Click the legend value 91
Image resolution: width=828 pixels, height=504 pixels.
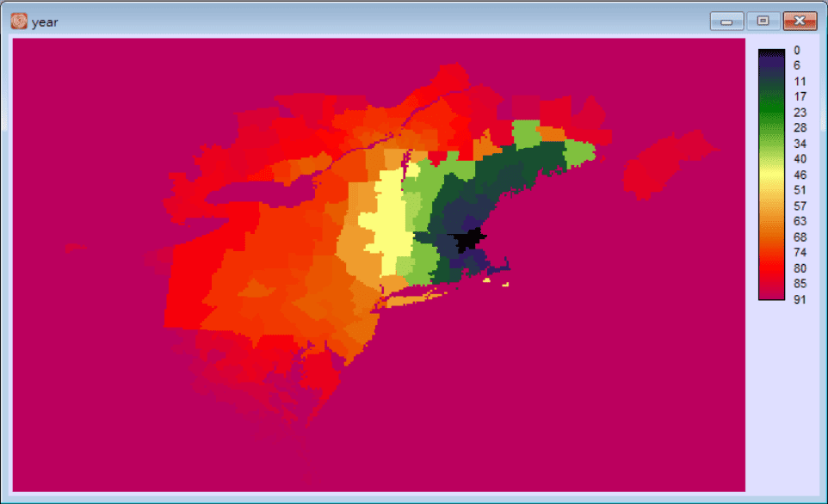tap(800, 300)
